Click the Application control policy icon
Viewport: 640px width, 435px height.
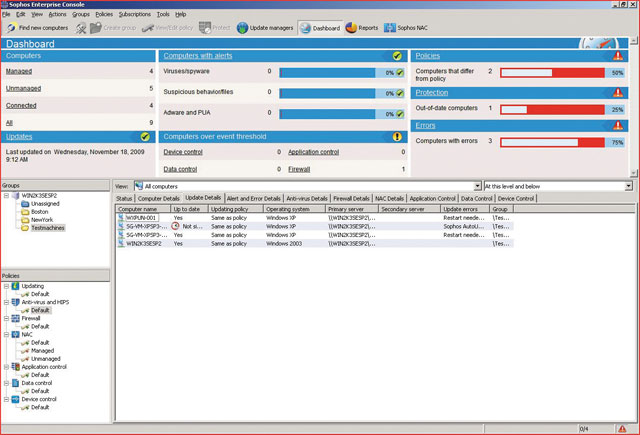pos(16,367)
